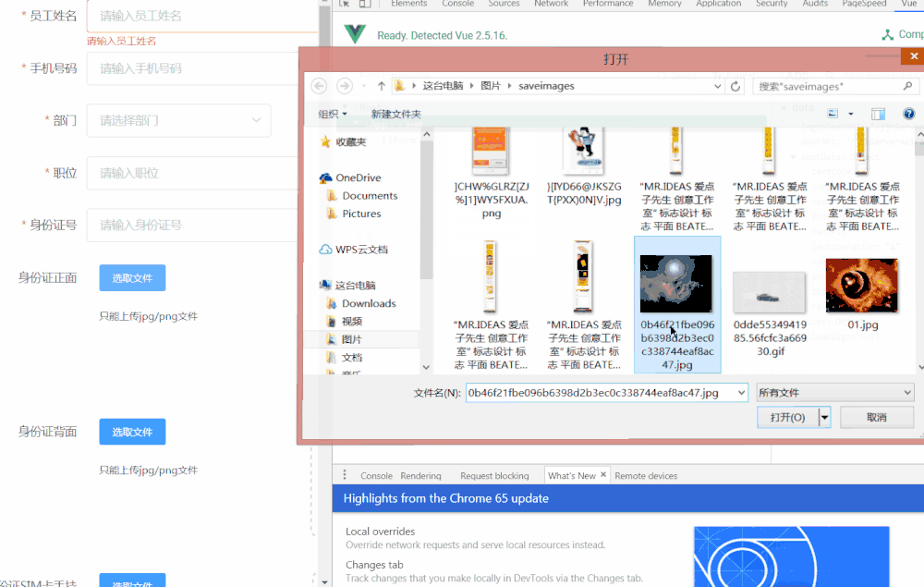Select 收藏夹 in navigation pane

click(344, 141)
